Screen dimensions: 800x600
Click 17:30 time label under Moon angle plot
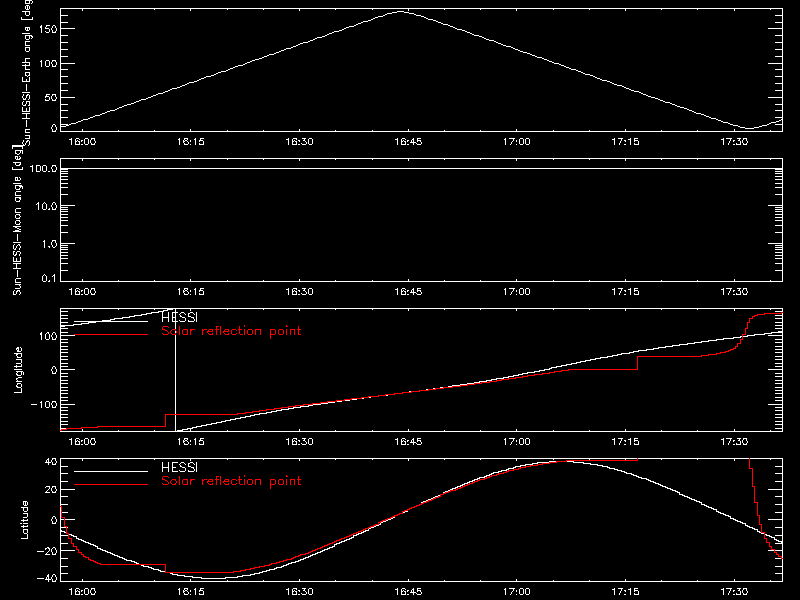coord(734,292)
